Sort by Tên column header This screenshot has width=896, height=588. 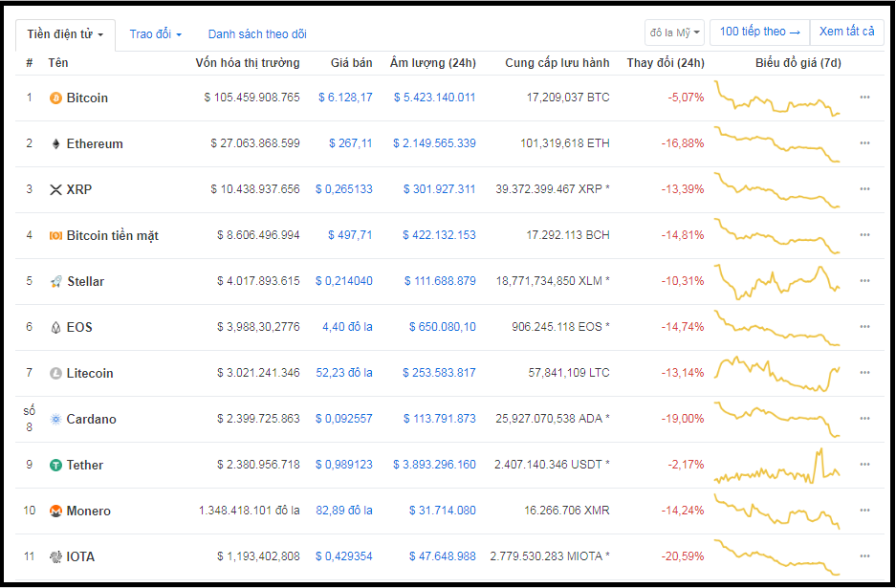58,63
